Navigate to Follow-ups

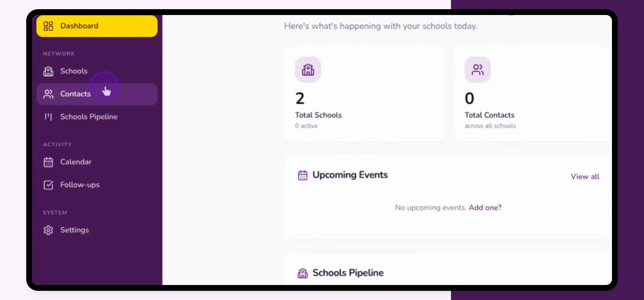80,185
